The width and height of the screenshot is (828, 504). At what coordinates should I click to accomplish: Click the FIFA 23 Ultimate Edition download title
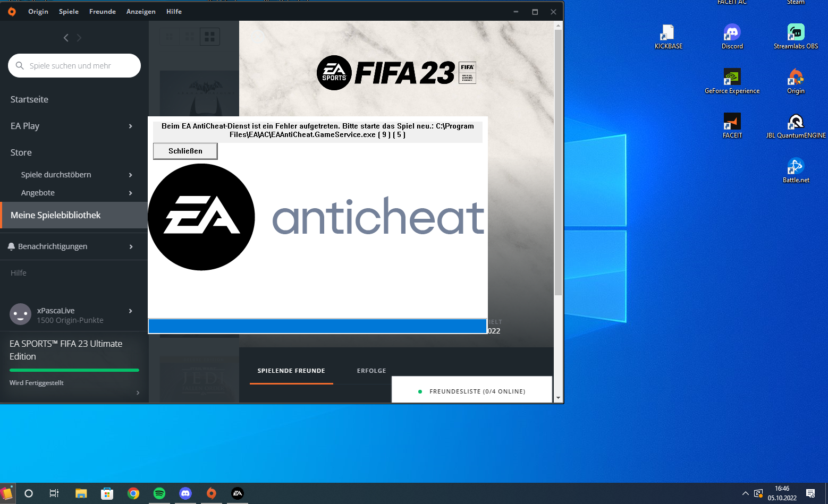[66, 350]
